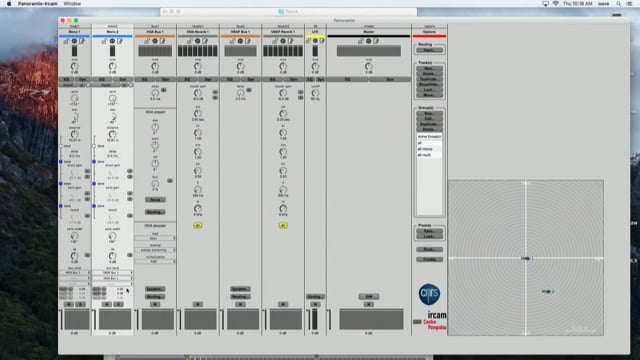Toggle the yellow on button in HOA Reverb 1
The image size is (640, 360).
coord(198,225)
